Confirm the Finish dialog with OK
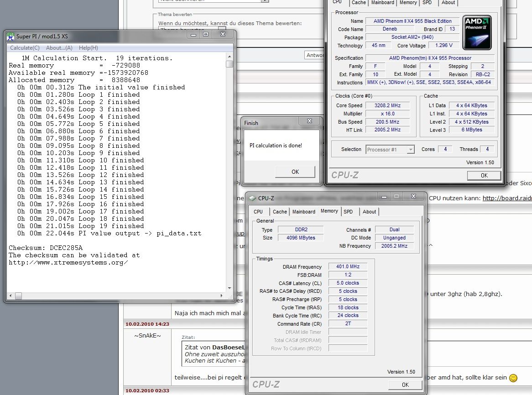The height and width of the screenshot is (395, 532). [295, 172]
